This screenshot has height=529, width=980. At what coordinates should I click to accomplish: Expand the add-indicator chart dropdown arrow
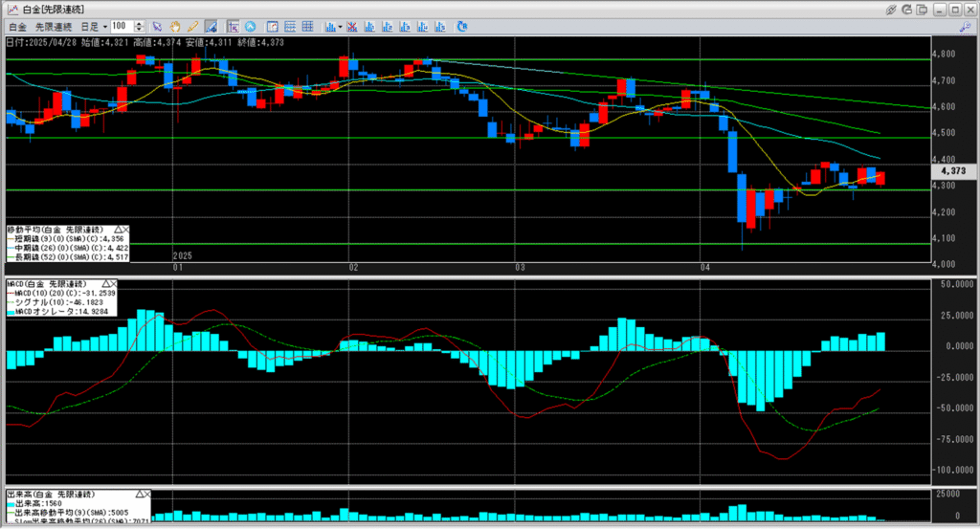[340, 26]
